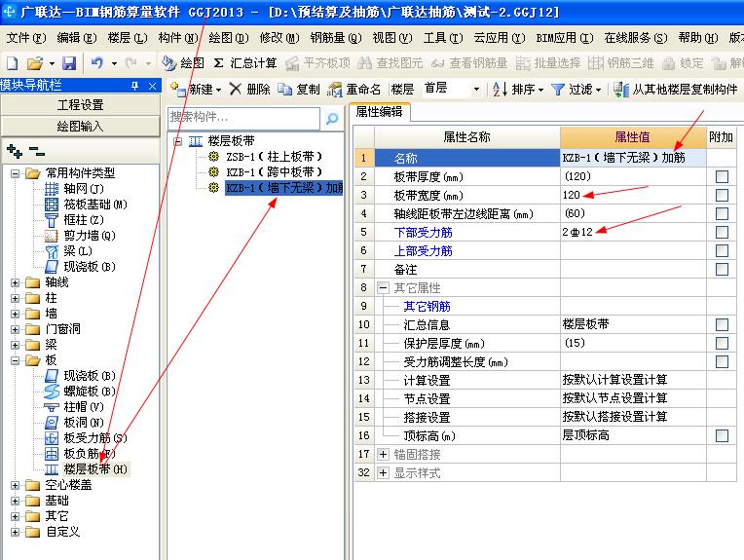Expand the 轴线 folder
The image size is (744, 560).
click(16, 282)
